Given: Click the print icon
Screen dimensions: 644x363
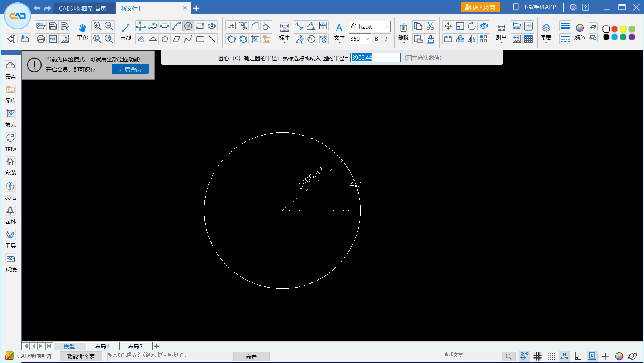Looking at the screenshot, I should (40, 39).
